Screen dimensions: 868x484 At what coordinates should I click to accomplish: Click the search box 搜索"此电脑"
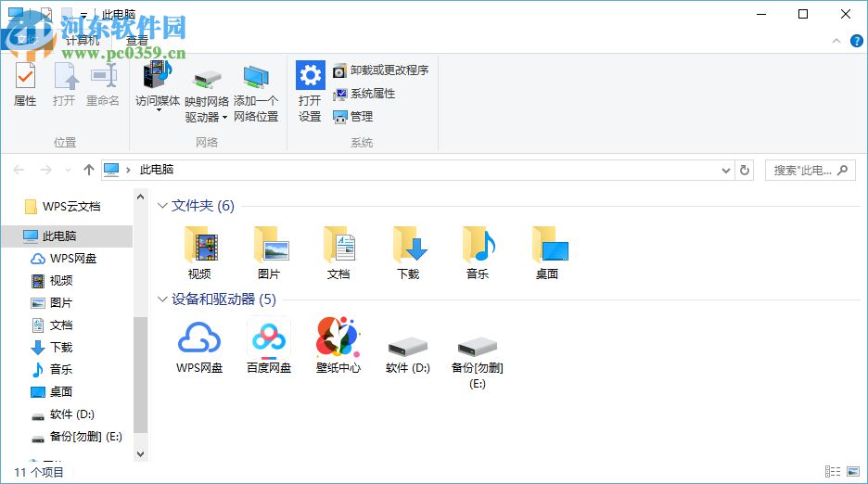pyautogui.click(x=810, y=171)
